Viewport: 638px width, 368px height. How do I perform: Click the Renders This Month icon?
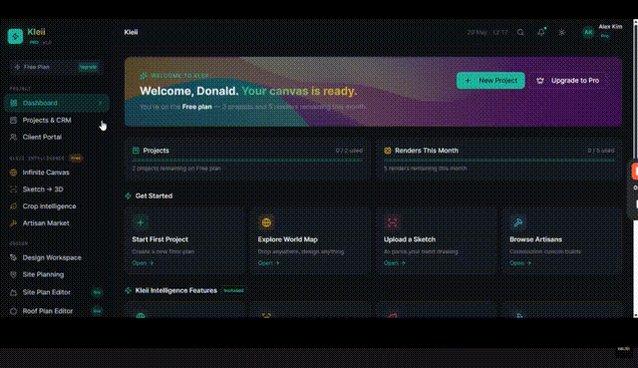[x=388, y=151]
